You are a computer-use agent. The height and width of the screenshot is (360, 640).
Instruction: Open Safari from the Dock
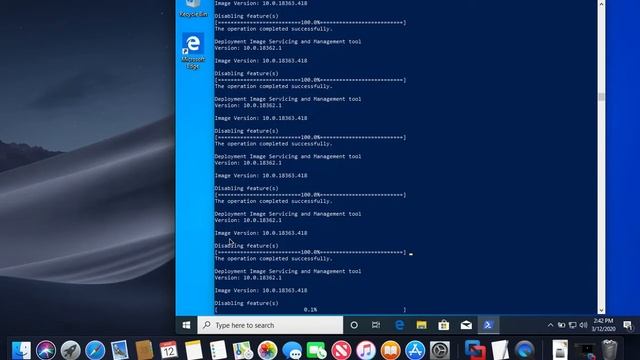pos(95,350)
